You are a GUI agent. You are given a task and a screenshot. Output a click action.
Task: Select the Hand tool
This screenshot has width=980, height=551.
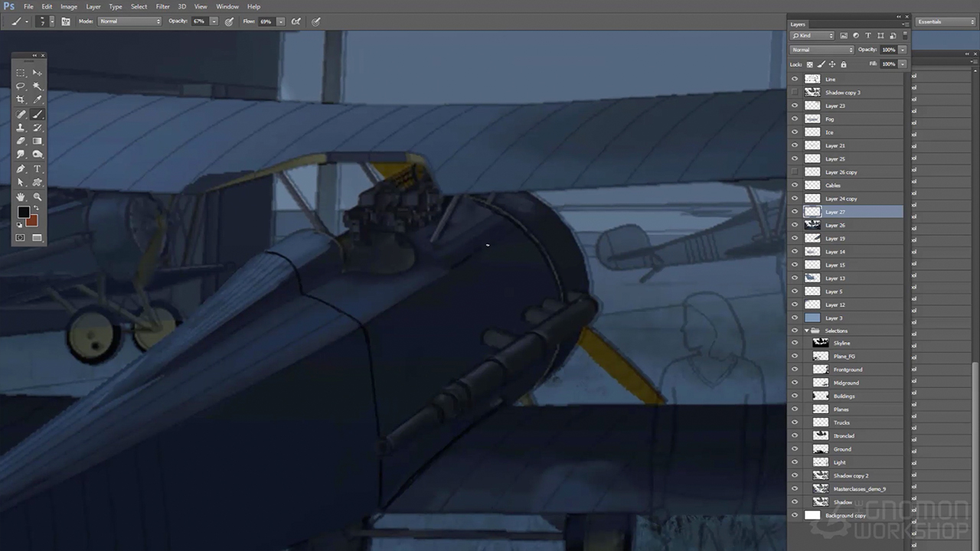[x=21, y=197]
